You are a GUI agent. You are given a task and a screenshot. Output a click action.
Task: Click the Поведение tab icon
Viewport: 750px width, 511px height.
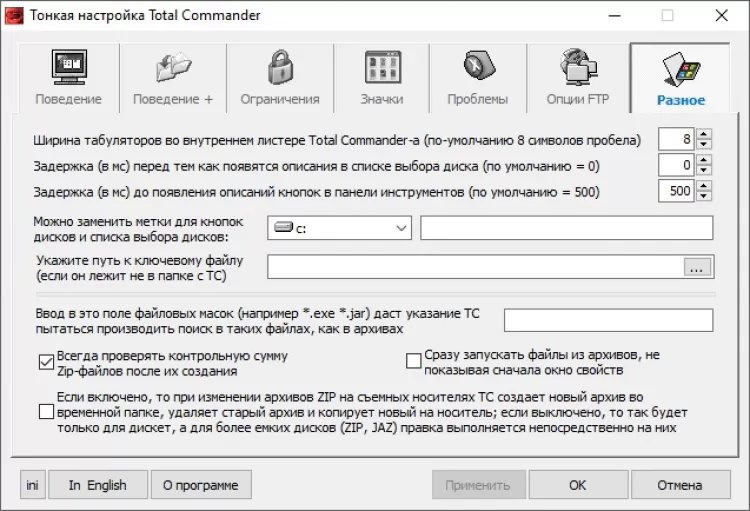click(68, 68)
